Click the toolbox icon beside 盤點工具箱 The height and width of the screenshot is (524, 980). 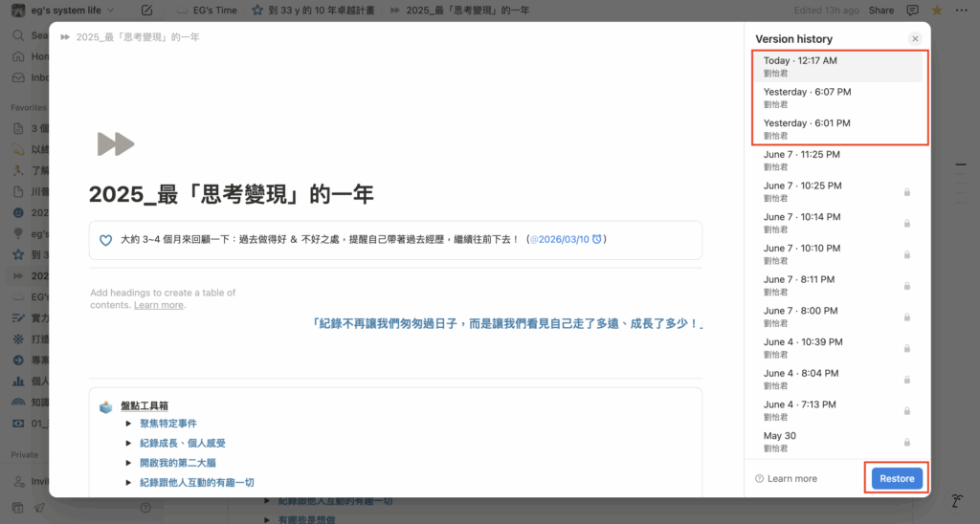point(106,406)
